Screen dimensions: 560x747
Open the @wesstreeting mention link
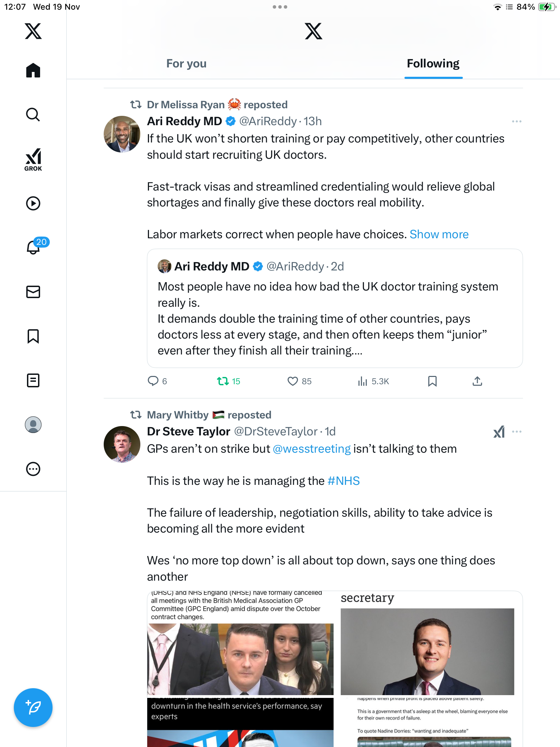click(x=311, y=449)
